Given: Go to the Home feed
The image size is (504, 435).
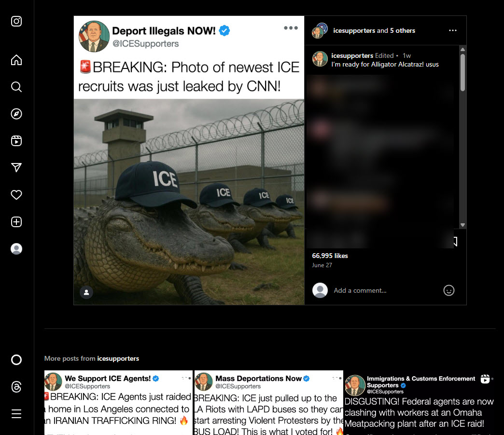Looking at the screenshot, I should [16, 60].
